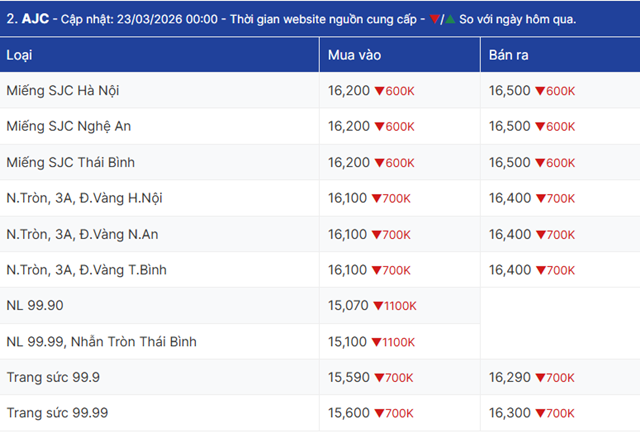This screenshot has height=433, width=640.
Task: Select the N.Tròn, 3A, Đ.Vàng T.Bình row label
Action: pyautogui.click(x=86, y=270)
